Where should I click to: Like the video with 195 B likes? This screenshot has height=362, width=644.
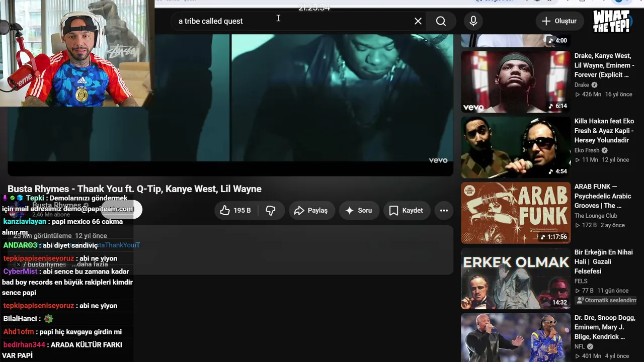(x=236, y=210)
